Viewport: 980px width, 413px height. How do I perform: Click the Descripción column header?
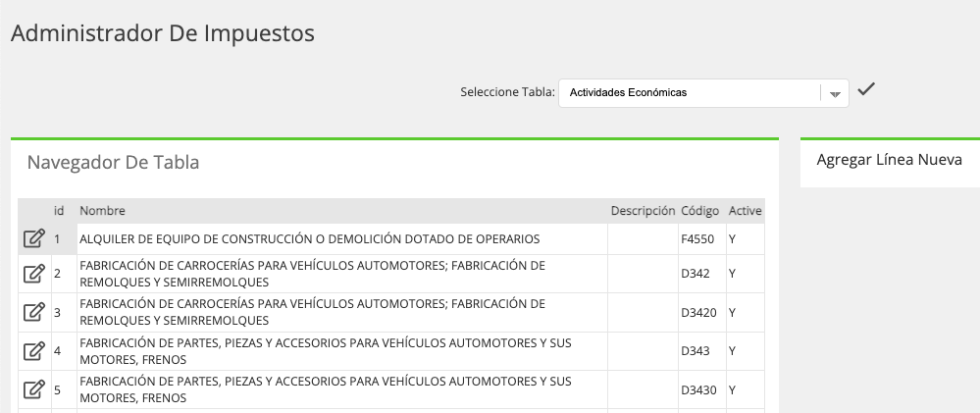644,211
